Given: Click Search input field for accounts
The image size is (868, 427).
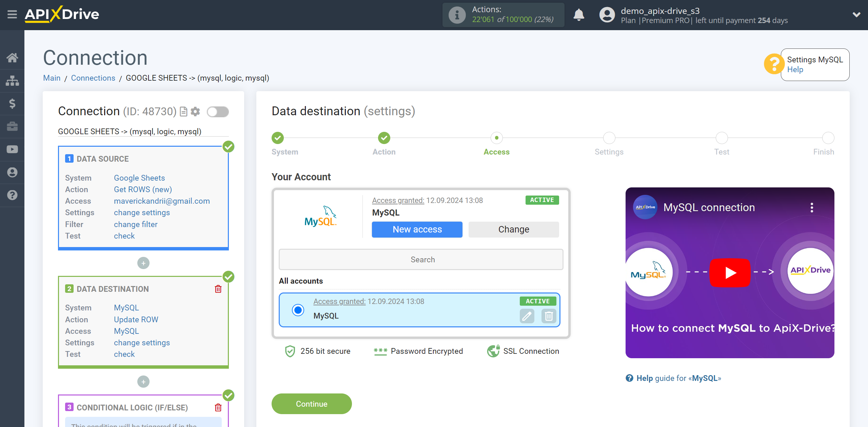Looking at the screenshot, I should (421, 259).
